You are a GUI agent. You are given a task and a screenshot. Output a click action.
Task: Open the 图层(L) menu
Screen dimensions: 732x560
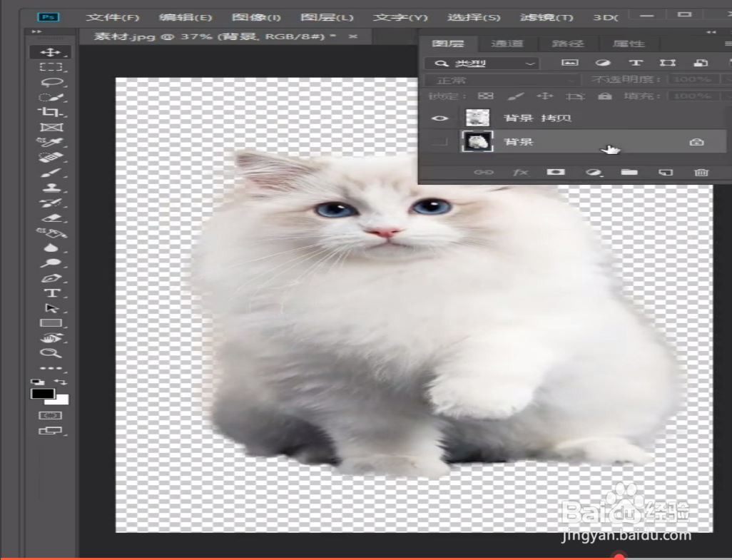(327, 17)
